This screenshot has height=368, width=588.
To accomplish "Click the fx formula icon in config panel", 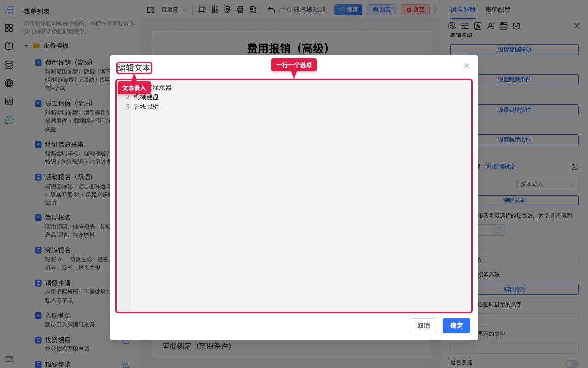I will pos(478,26).
